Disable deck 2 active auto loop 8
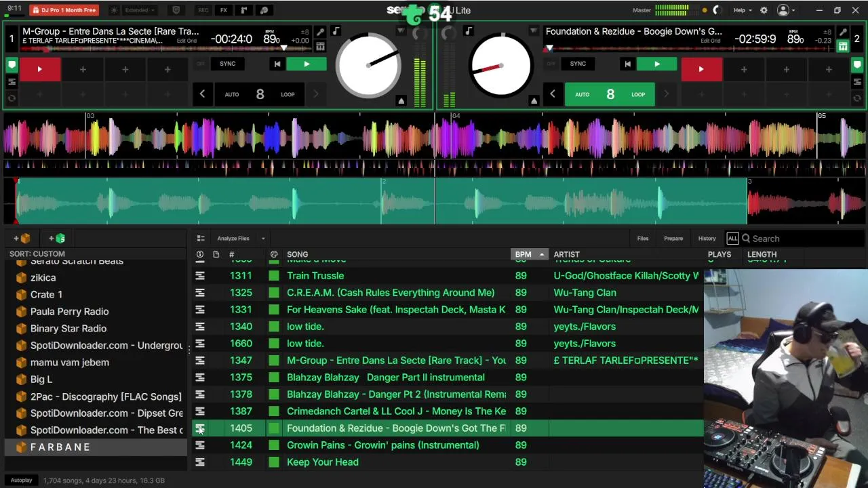Screen dimensions: 868x488 pyautogui.click(x=610, y=94)
